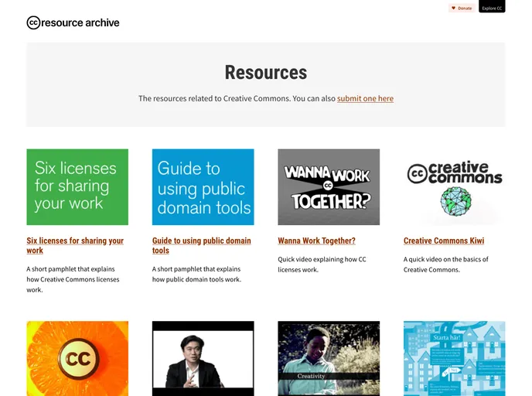This screenshot has width=532, height=396.
Task: Click text 'A quick video on the basics of Creative Commons.'
Action: (446, 265)
